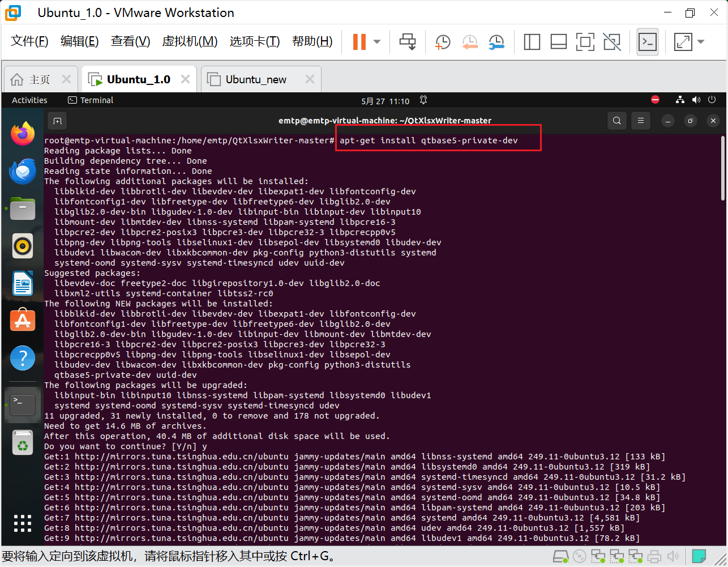The image size is (728, 567).
Task: Close the Ubuntu_1.0 tab
Action: (185, 79)
